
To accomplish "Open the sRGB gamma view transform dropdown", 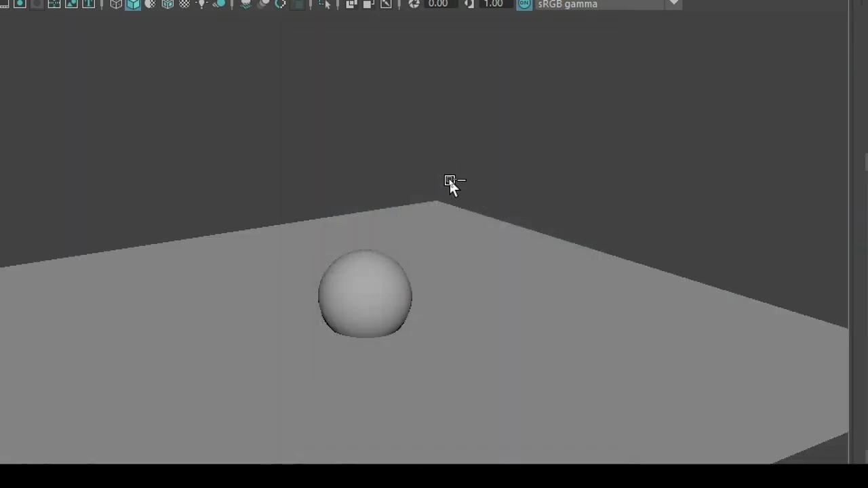I will pyautogui.click(x=608, y=4).
